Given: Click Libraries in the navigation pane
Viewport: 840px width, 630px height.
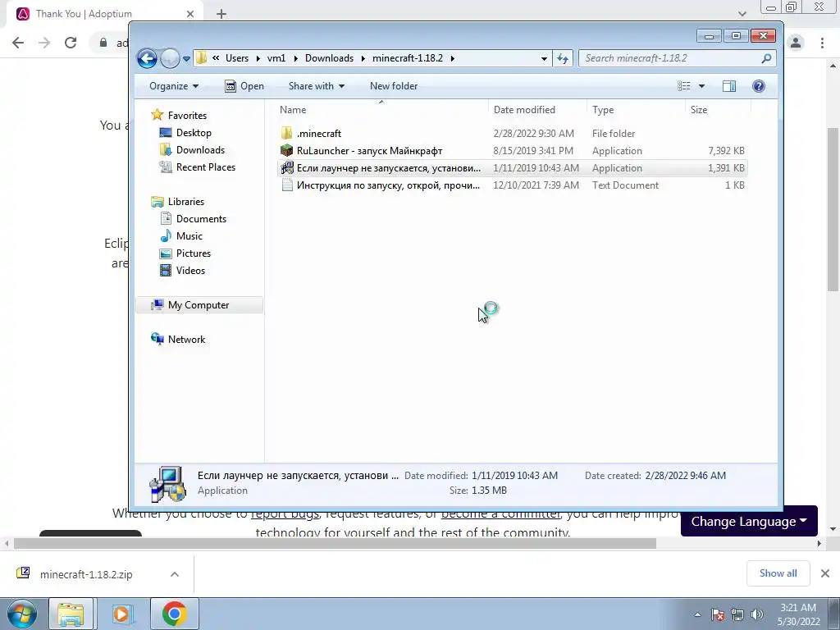Looking at the screenshot, I should coord(186,202).
